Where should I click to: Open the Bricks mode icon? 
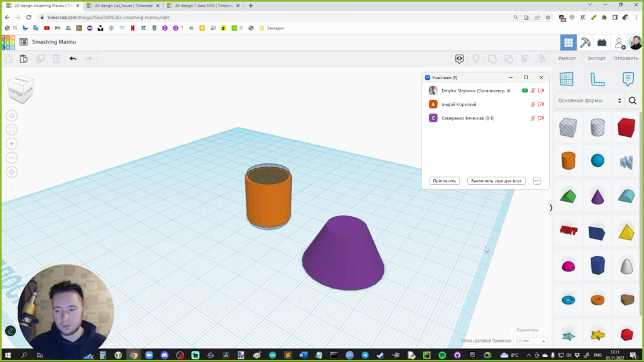click(x=602, y=43)
